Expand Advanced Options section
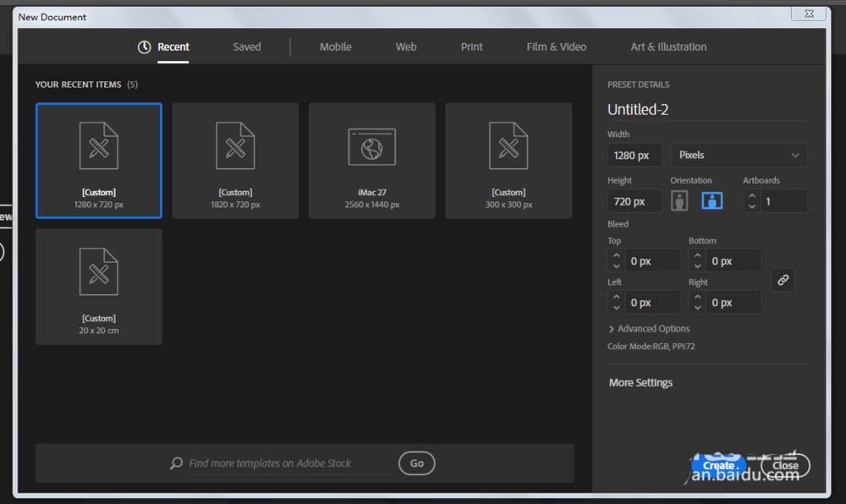The image size is (846, 504). 649,329
